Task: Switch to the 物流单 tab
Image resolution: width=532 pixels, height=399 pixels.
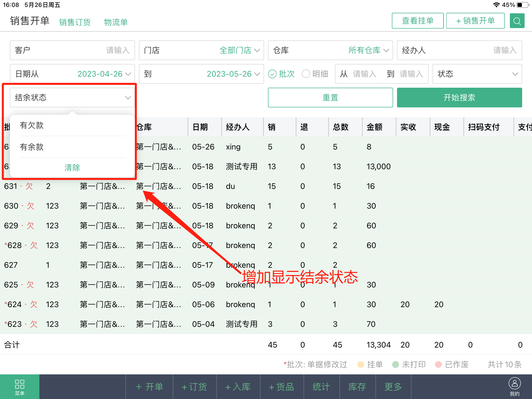Action: (x=116, y=22)
